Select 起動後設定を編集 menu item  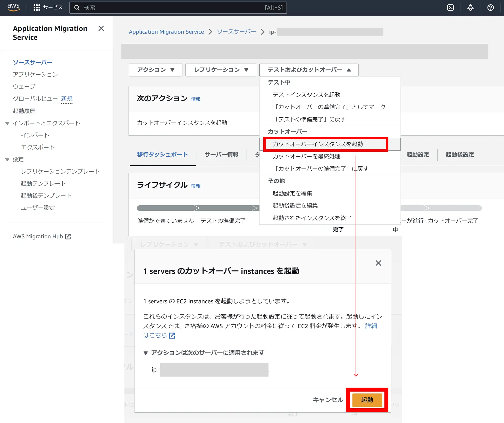tap(330, 206)
